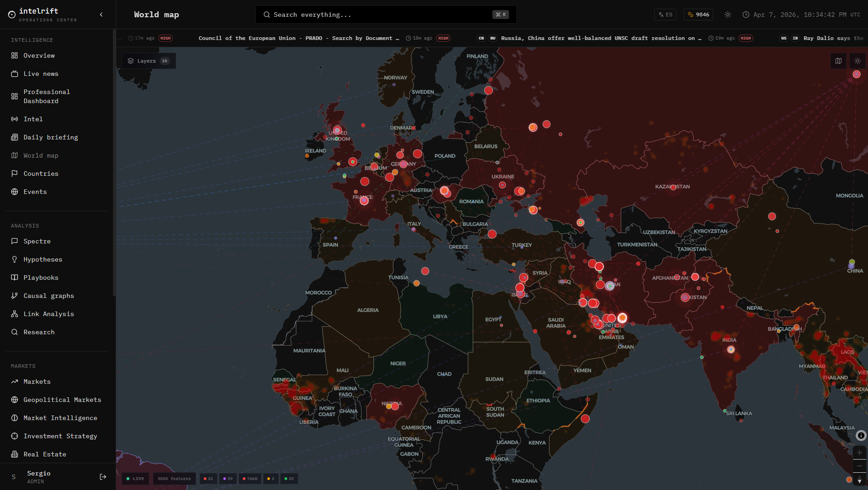This screenshot has height=490, width=868.
Task: Open the Russia, China UNSC draft headline
Action: [601, 38]
